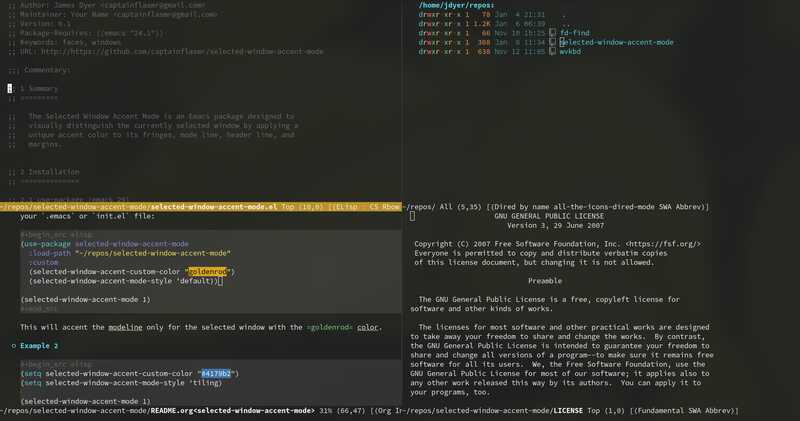Go to the parent directory '..' entry
Viewport: 800px width, 421px height.
pos(565,24)
